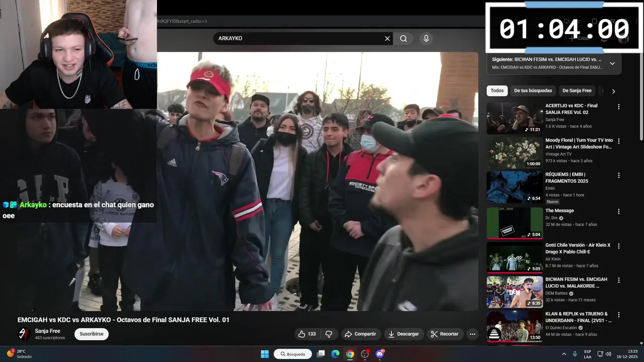Image resolution: width=644 pixels, height=362 pixels.
Task: Click the magnifier search button
Action: pyautogui.click(x=404, y=39)
